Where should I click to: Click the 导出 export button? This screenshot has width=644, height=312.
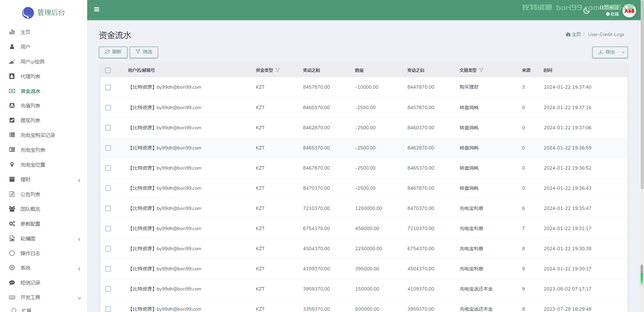pos(606,52)
